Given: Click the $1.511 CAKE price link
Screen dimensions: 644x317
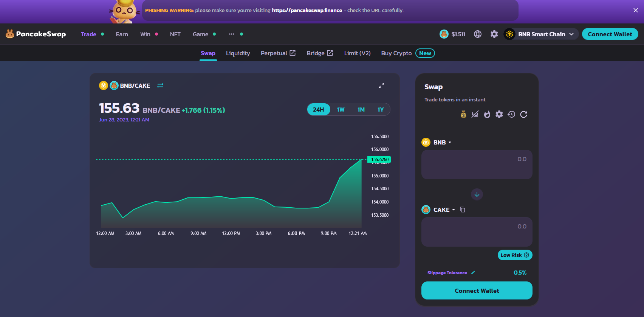Looking at the screenshot, I should [x=458, y=34].
